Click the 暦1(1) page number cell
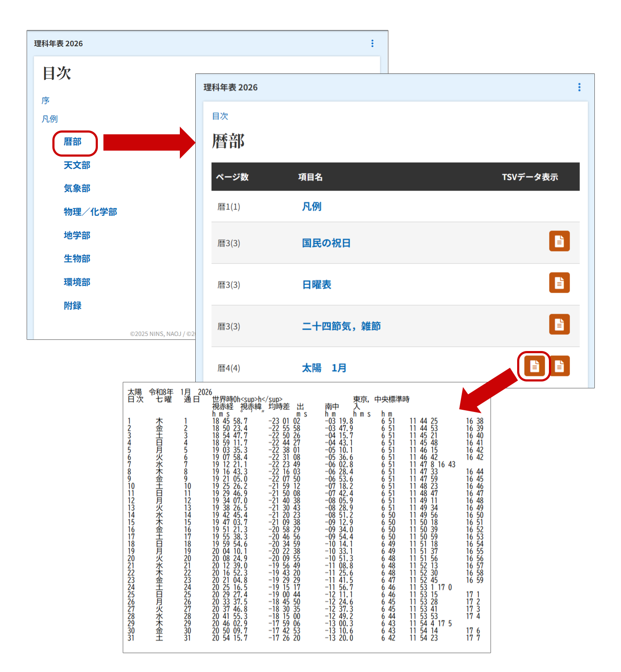The height and width of the screenshot is (672, 621). pos(229,207)
